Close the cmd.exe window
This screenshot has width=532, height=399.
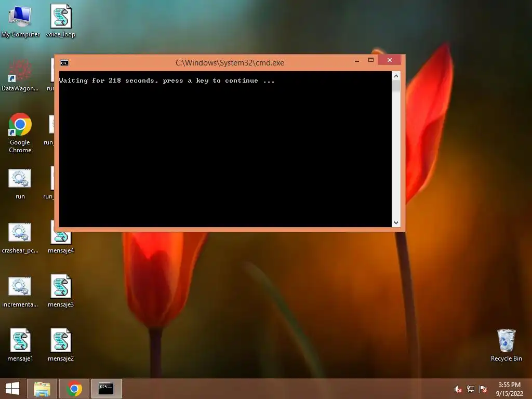click(390, 60)
